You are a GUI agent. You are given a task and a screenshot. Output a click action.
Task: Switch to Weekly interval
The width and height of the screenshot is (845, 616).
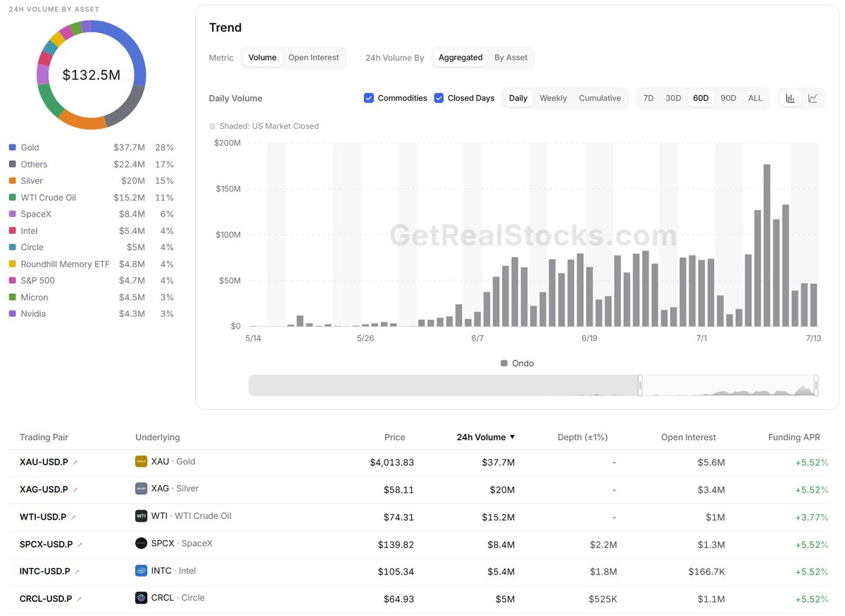pyautogui.click(x=553, y=98)
